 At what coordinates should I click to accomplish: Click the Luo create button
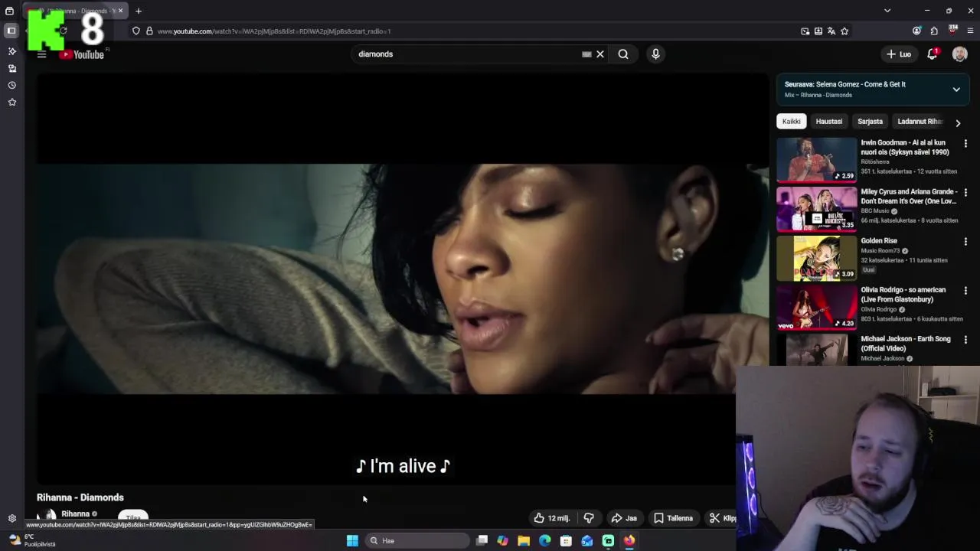click(899, 54)
